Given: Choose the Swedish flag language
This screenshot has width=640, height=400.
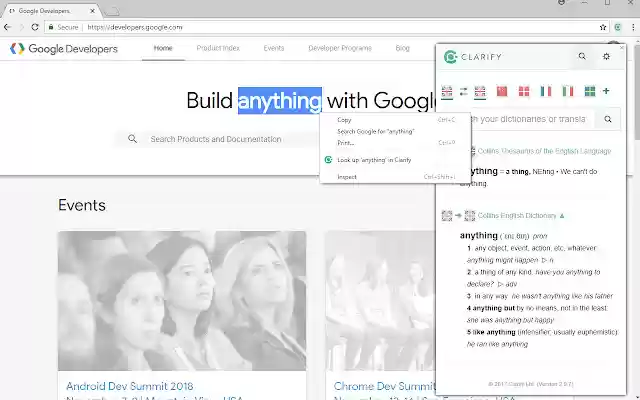Looking at the screenshot, I should pos(590,91).
